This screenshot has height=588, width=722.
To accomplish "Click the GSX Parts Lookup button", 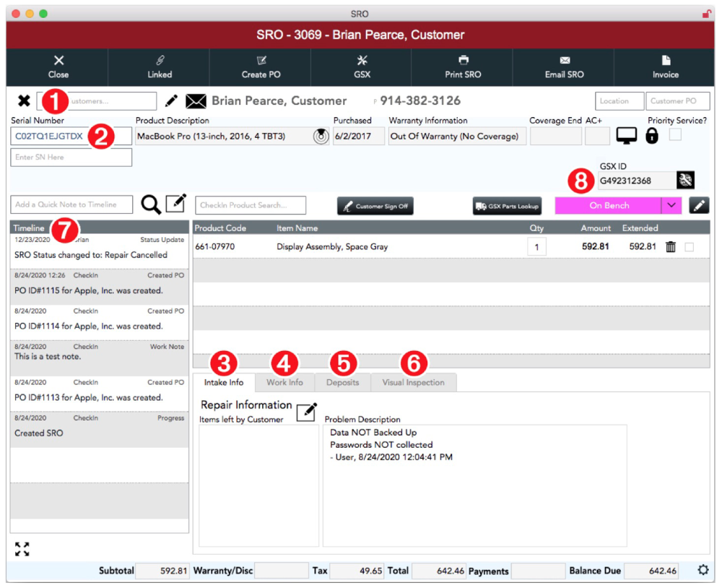I will point(507,206).
